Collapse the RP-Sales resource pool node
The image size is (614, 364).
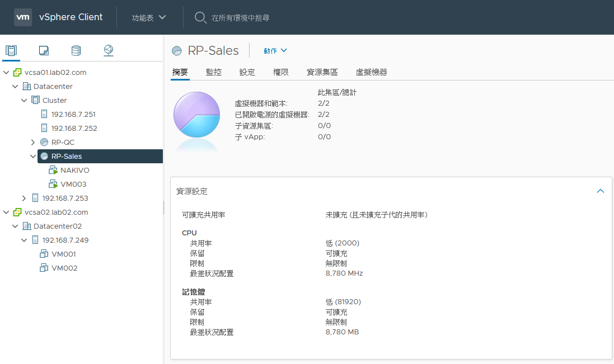(x=33, y=157)
